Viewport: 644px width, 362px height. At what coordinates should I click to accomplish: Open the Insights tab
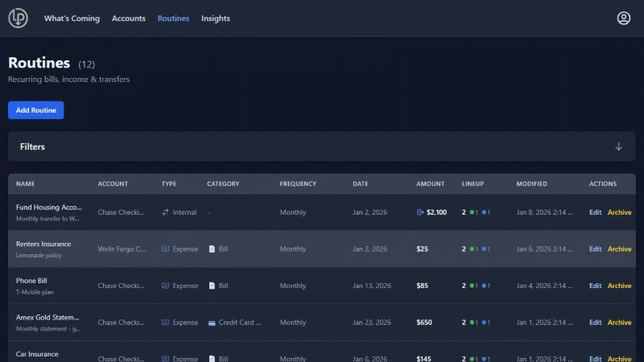pos(215,19)
